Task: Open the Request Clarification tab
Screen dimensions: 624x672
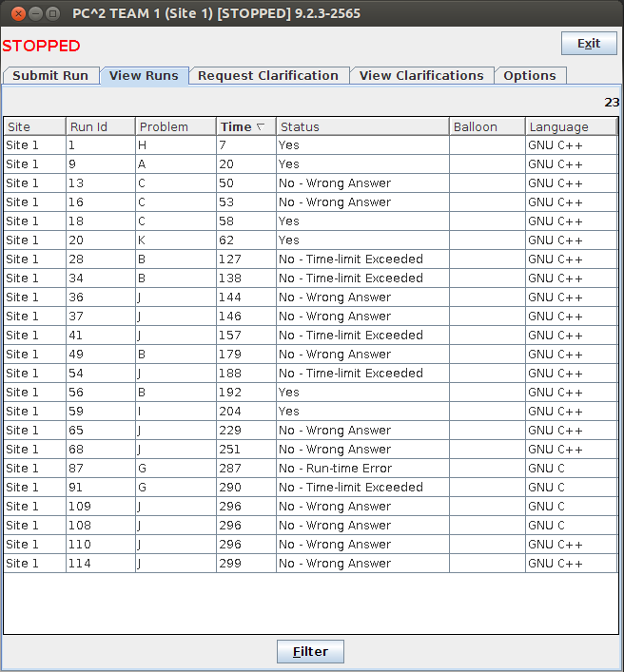Action: (x=268, y=76)
